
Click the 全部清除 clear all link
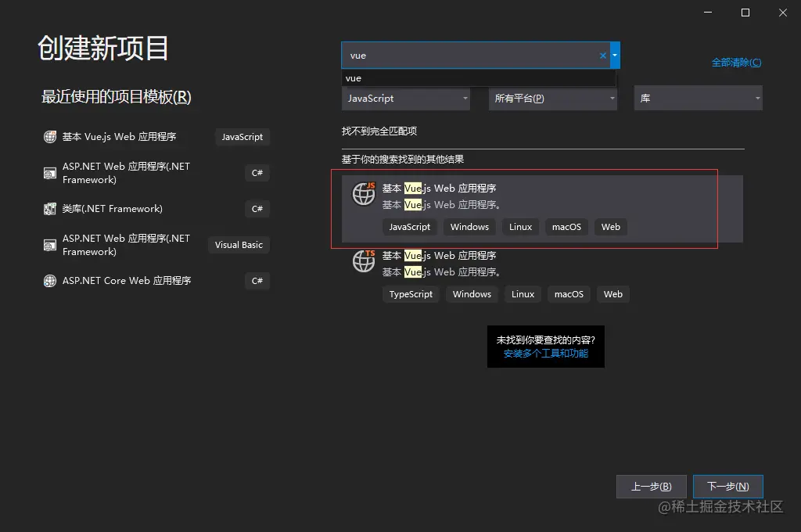tap(736, 63)
